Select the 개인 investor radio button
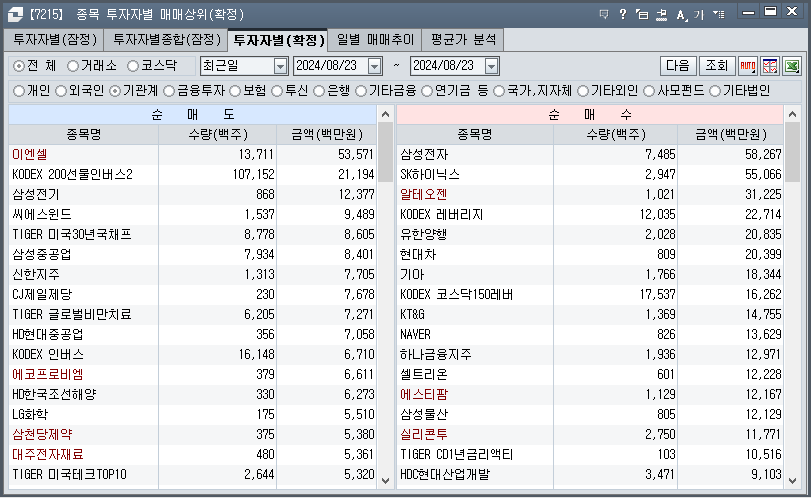This screenshot has height=498, width=811. coord(19,91)
